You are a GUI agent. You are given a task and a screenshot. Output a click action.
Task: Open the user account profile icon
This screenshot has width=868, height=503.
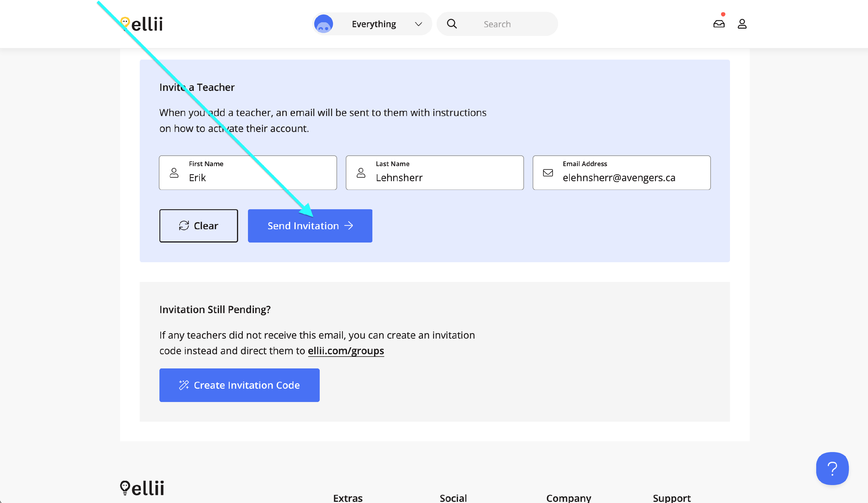742,24
